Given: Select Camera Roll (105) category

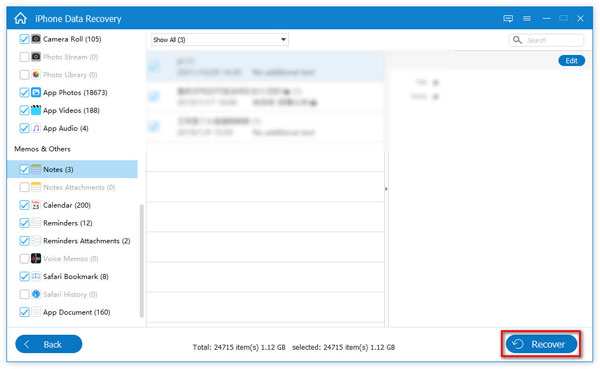Looking at the screenshot, I should pos(72,39).
